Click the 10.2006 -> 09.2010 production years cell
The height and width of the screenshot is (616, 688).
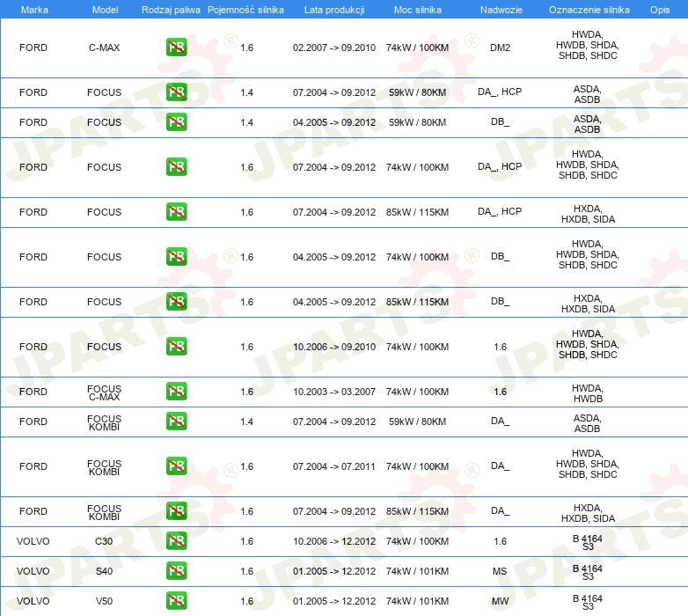tap(334, 347)
